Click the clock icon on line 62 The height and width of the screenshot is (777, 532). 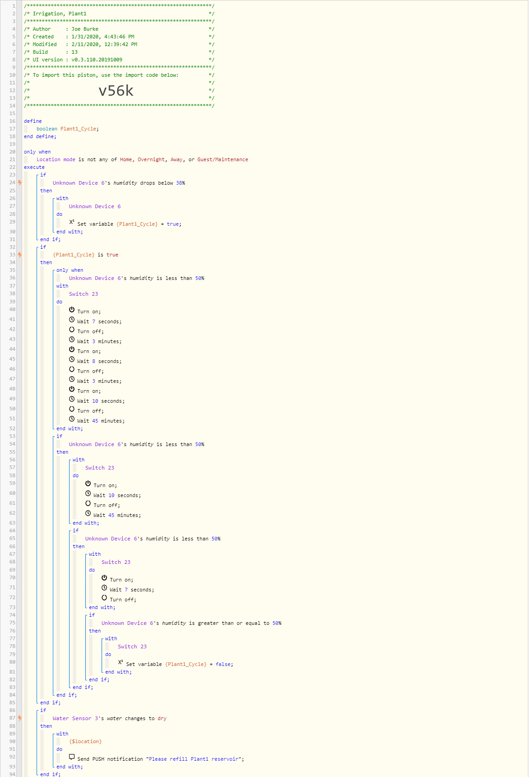point(88,513)
